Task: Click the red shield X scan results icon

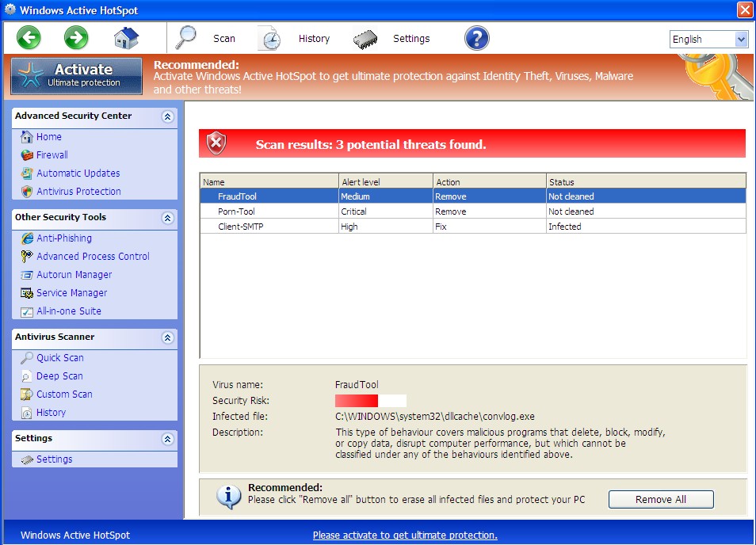Action: (216, 143)
